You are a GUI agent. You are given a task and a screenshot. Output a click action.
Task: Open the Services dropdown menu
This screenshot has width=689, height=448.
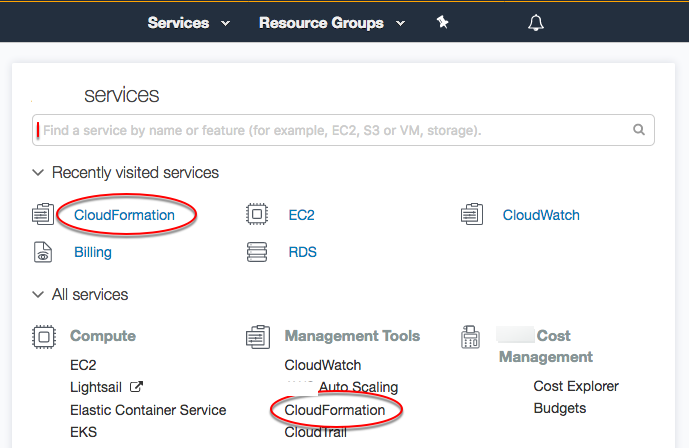pyautogui.click(x=188, y=22)
